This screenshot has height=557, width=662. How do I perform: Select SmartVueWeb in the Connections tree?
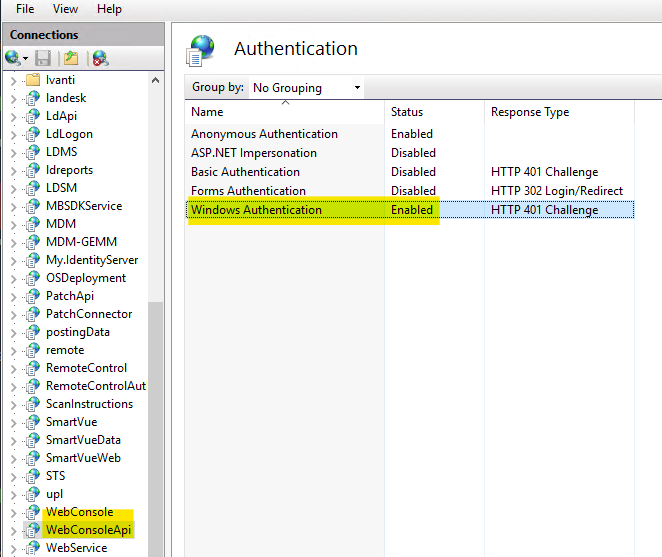coord(83,458)
